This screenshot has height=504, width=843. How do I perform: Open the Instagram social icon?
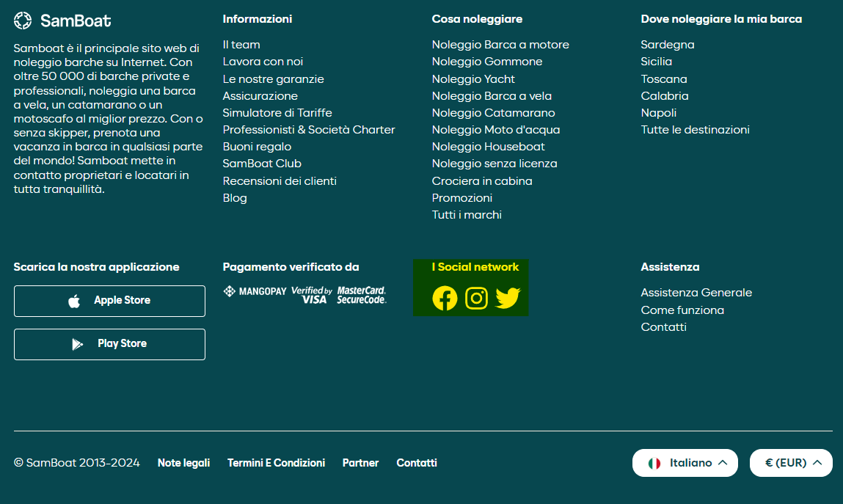[x=476, y=298]
